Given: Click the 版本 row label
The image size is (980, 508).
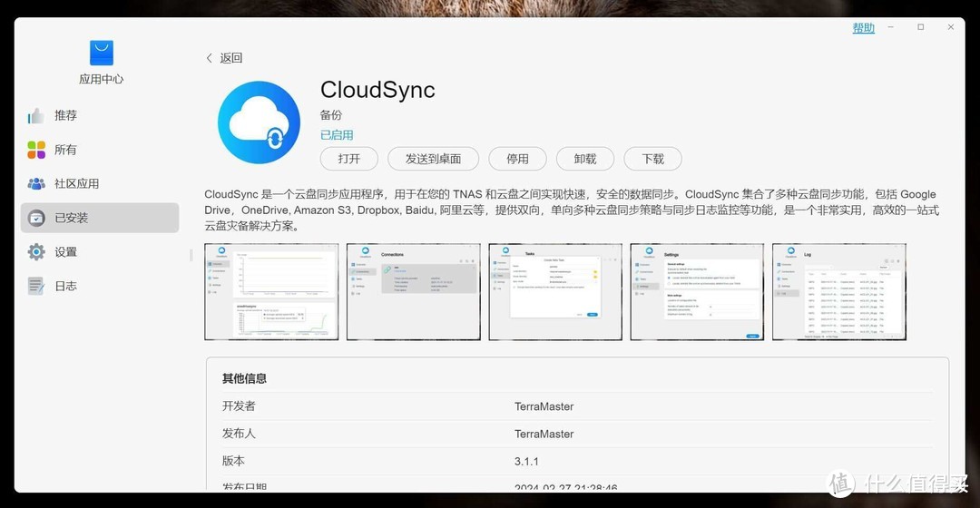Looking at the screenshot, I should click(x=233, y=461).
